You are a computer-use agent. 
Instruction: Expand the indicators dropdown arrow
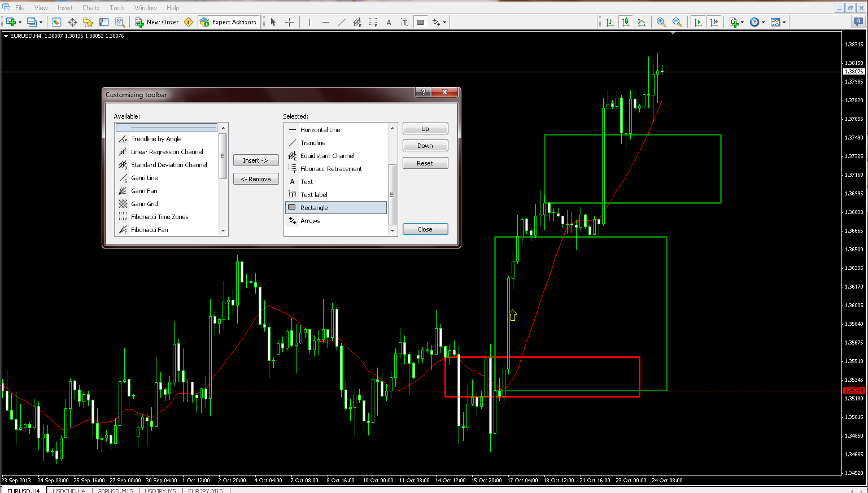(x=742, y=23)
